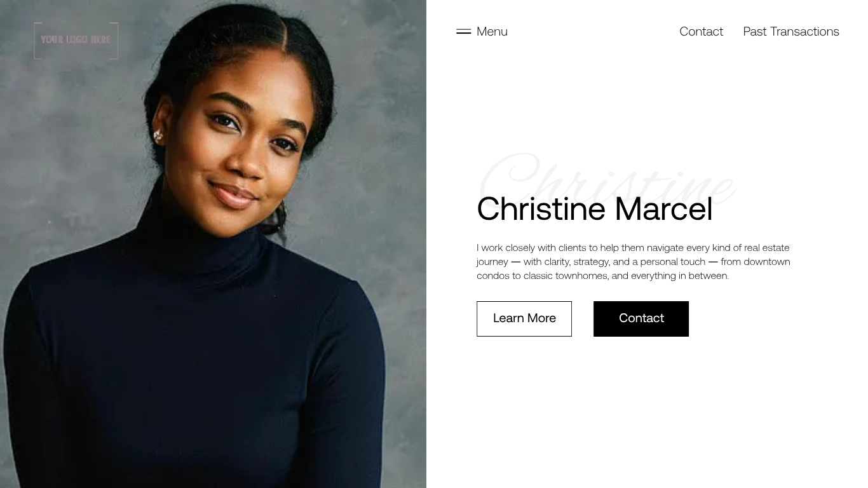This screenshot has height=488, width=868.
Task: Click 'downtown' in the bio text
Action: [x=767, y=262]
